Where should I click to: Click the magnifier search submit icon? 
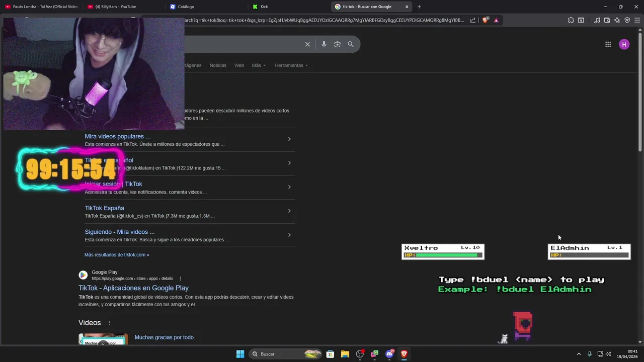[x=351, y=44]
